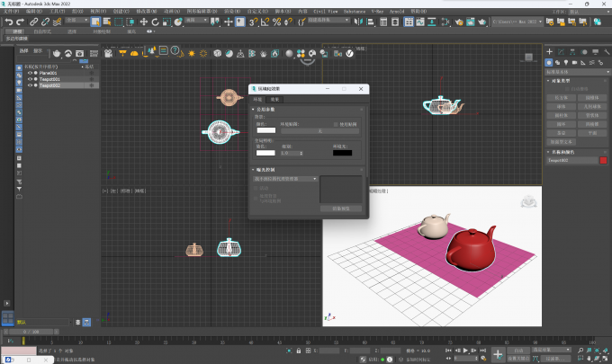Click the Teapot002 object name field
Image resolution: width=612 pixels, height=364 pixels.
572,160
